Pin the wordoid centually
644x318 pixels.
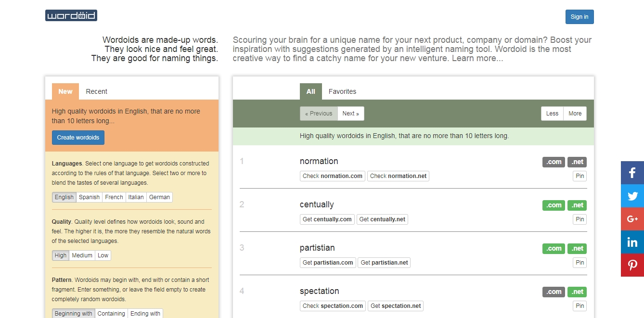click(580, 219)
